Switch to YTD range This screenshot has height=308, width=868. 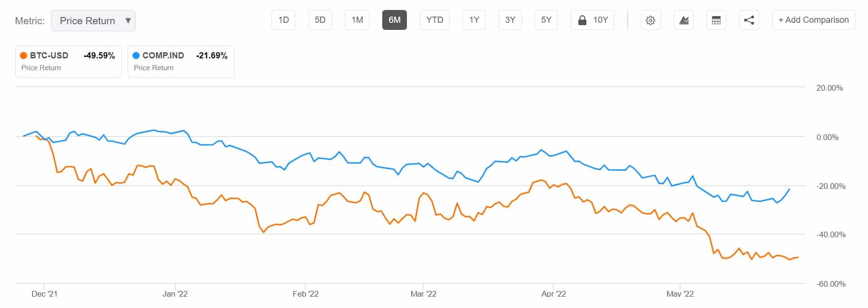434,20
